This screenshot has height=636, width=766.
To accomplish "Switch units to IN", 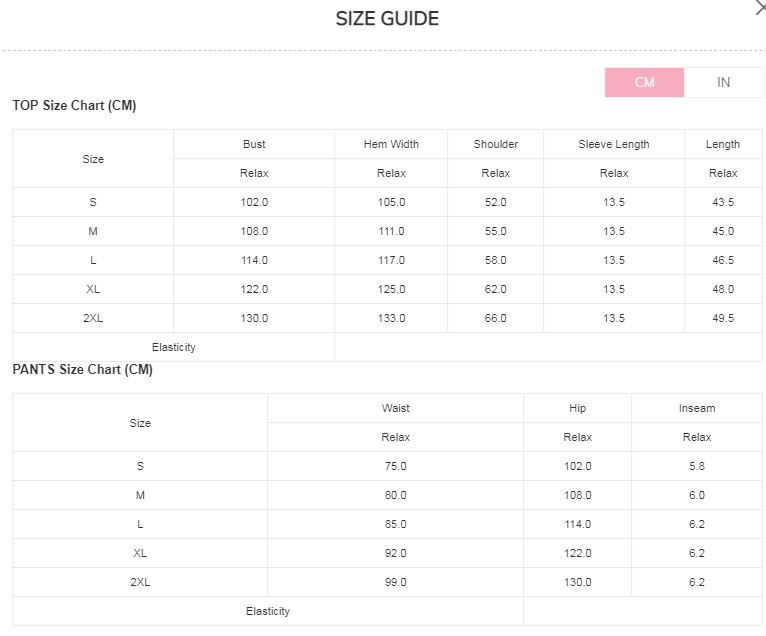I will [723, 83].
